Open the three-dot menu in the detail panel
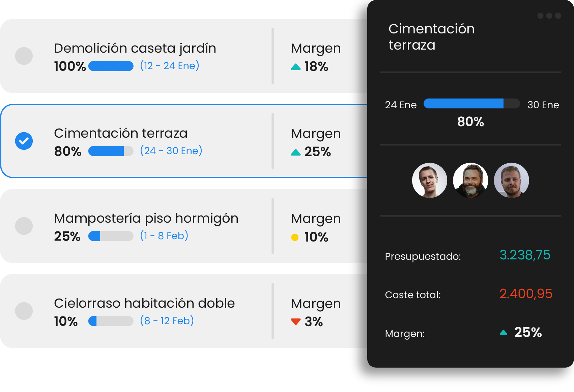This screenshot has width=574, height=392. (549, 16)
